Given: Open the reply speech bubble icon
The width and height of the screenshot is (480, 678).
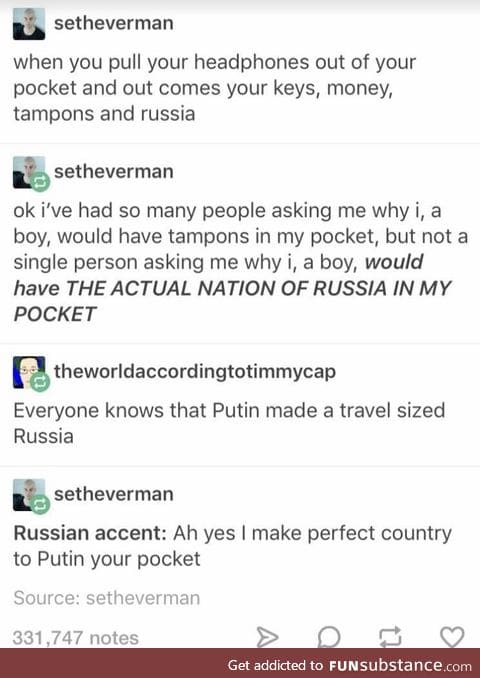Looking at the screenshot, I should [x=329, y=637].
